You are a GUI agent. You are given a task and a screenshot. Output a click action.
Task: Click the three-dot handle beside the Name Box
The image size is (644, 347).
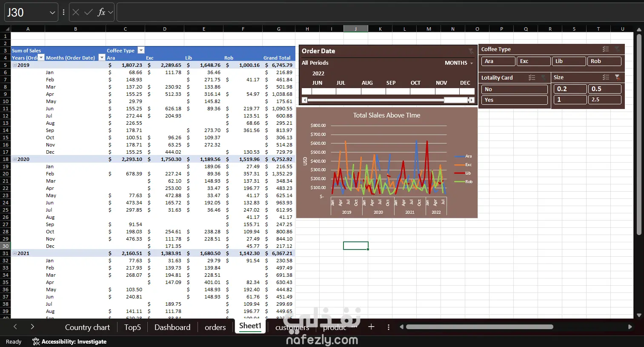[x=63, y=12]
